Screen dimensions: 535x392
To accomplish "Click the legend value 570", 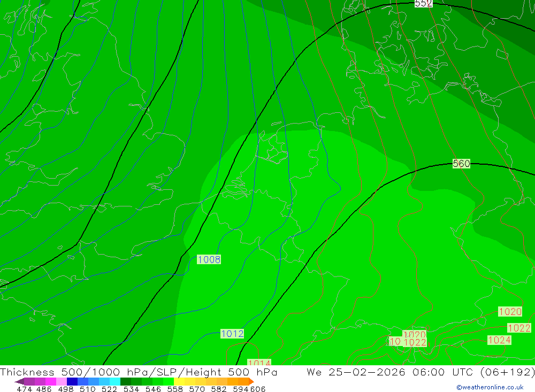I will click(196, 389).
